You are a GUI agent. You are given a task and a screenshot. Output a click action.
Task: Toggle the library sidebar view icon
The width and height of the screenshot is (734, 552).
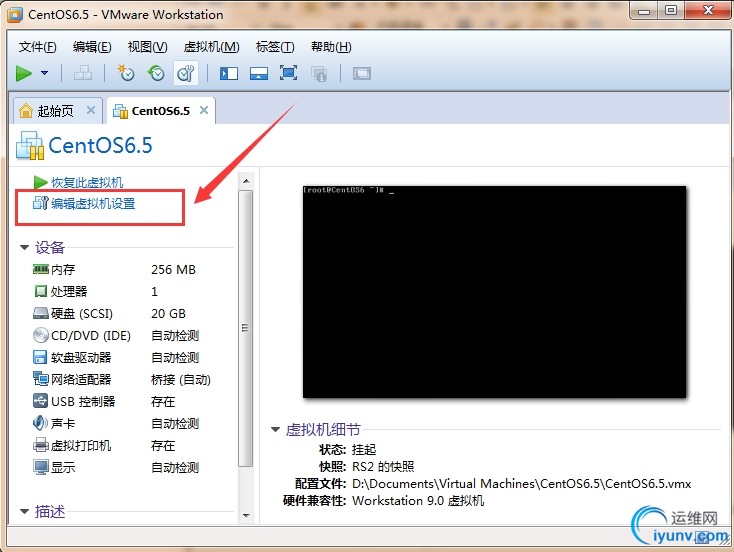(229, 74)
